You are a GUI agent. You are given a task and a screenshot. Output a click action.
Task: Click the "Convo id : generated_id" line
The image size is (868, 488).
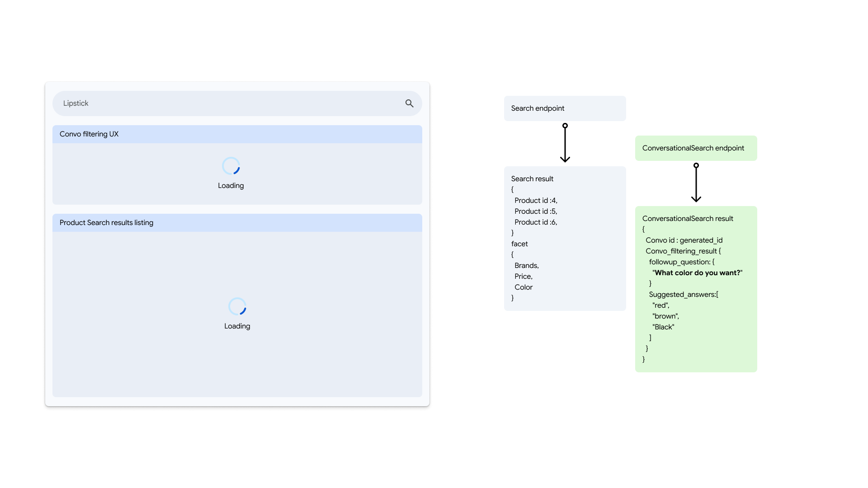tap(684, 240)
